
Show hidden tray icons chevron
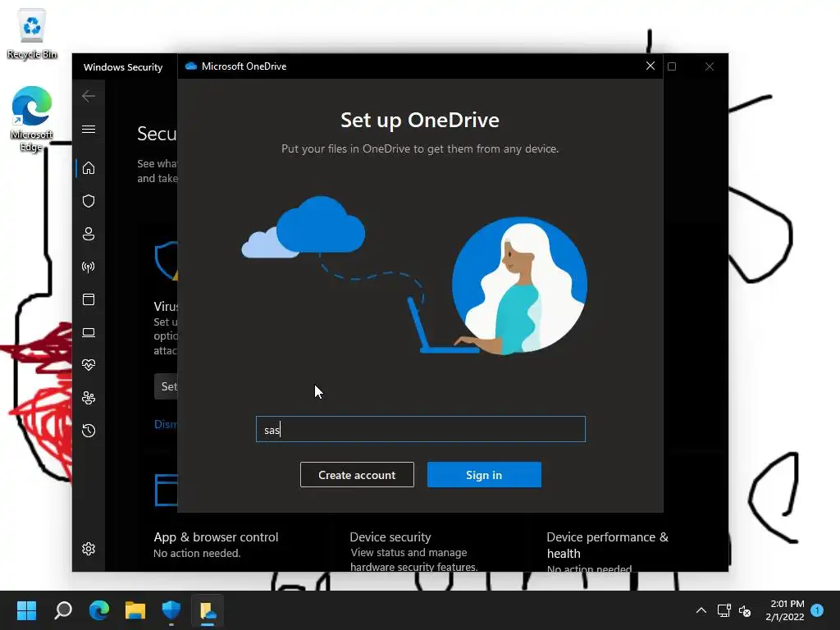(701, 610)
